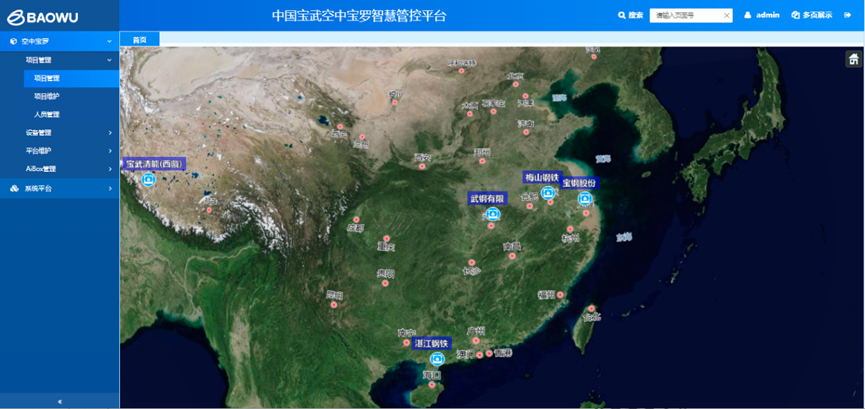Click the 海口 city label on map
The width and height of the screenshot is (865, 409).
point(431,375)
